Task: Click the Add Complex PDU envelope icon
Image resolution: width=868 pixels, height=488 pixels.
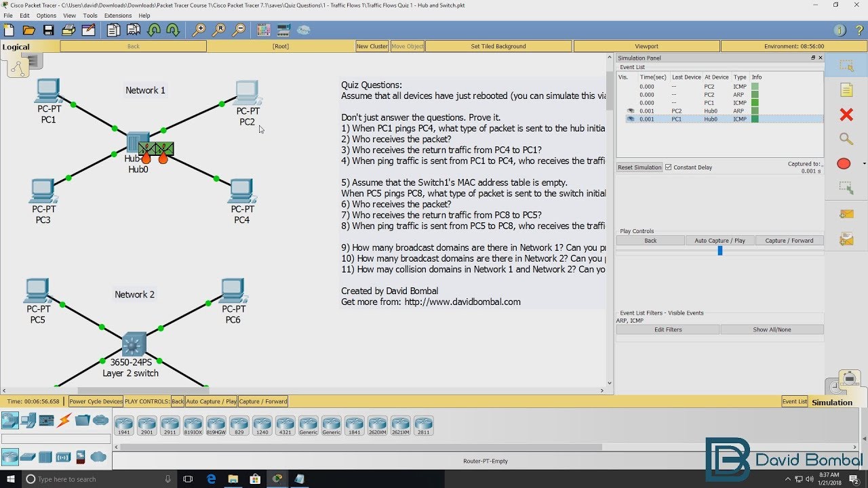Action: (846, 239)
